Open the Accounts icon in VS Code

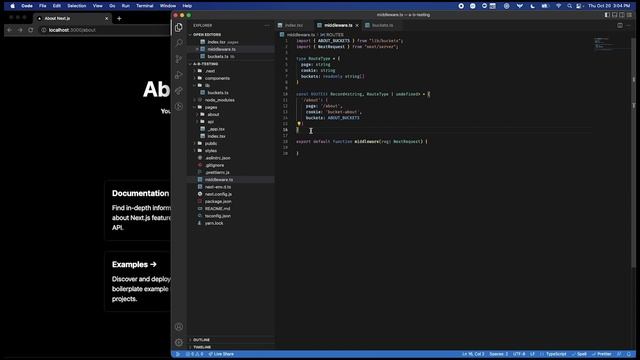(179, 327)
